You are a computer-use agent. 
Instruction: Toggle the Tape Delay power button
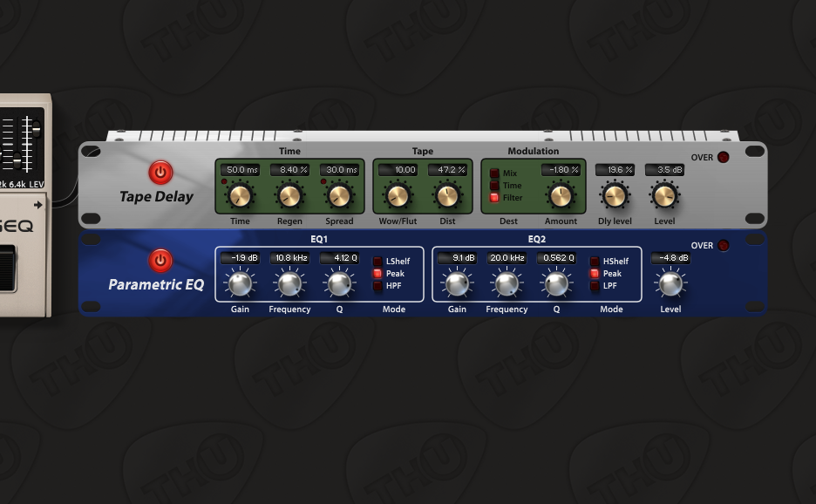[160, 173]
